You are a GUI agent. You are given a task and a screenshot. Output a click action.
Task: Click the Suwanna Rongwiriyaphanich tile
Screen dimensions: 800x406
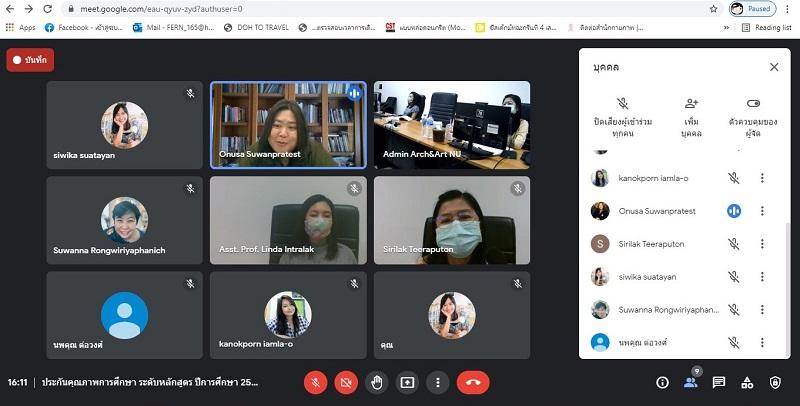pos(124,220)
